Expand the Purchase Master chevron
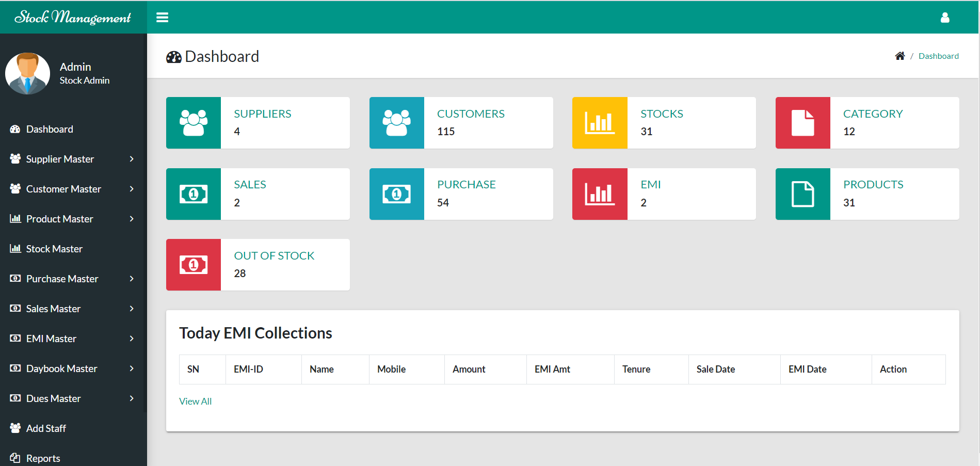Viewport: 980px width, 466px height. point(132,279)
